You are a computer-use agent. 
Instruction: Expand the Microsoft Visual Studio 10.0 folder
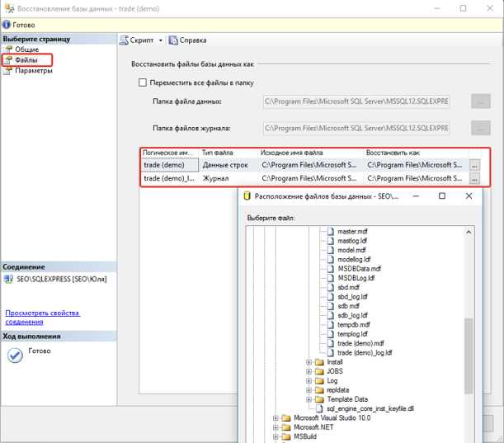(276, 418)
